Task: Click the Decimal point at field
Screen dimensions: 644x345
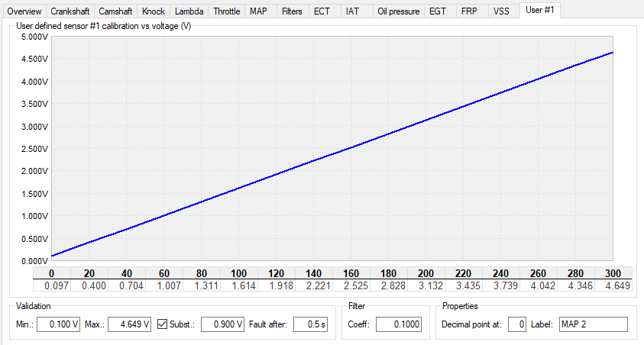Action: (517, 324)
